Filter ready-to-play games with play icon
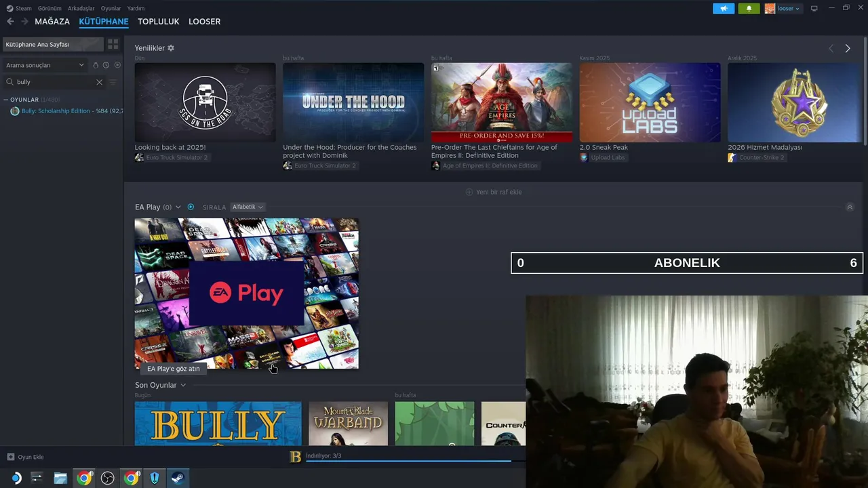This screenshot has width=868, height=488. point(117,65)
